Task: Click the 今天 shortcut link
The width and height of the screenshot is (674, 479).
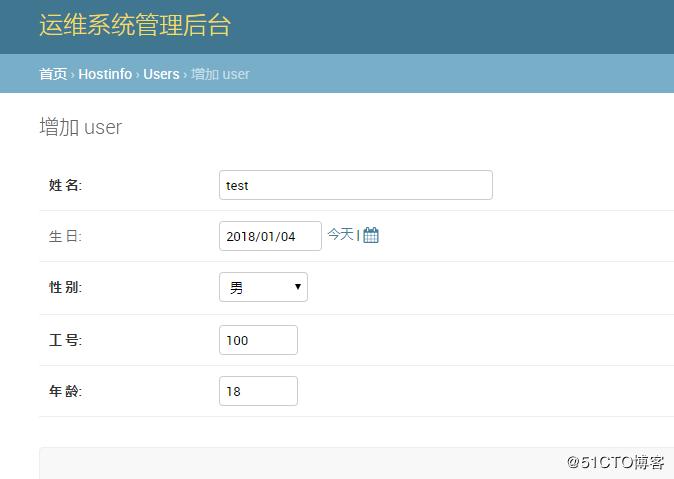Action: point(340,234)
